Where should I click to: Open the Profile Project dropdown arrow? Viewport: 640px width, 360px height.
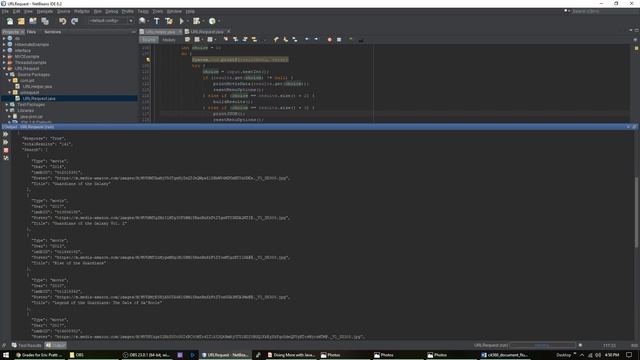tap(219, 21)
